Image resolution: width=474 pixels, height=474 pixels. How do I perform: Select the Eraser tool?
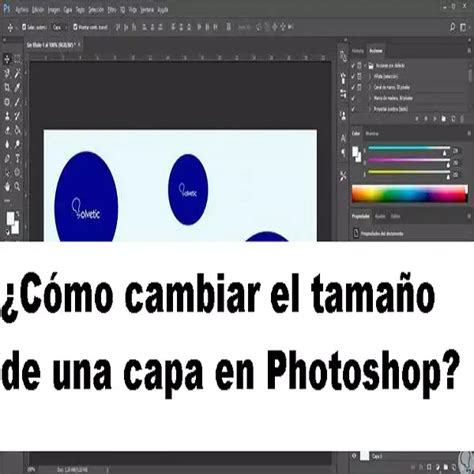click(x=7, y=130)
